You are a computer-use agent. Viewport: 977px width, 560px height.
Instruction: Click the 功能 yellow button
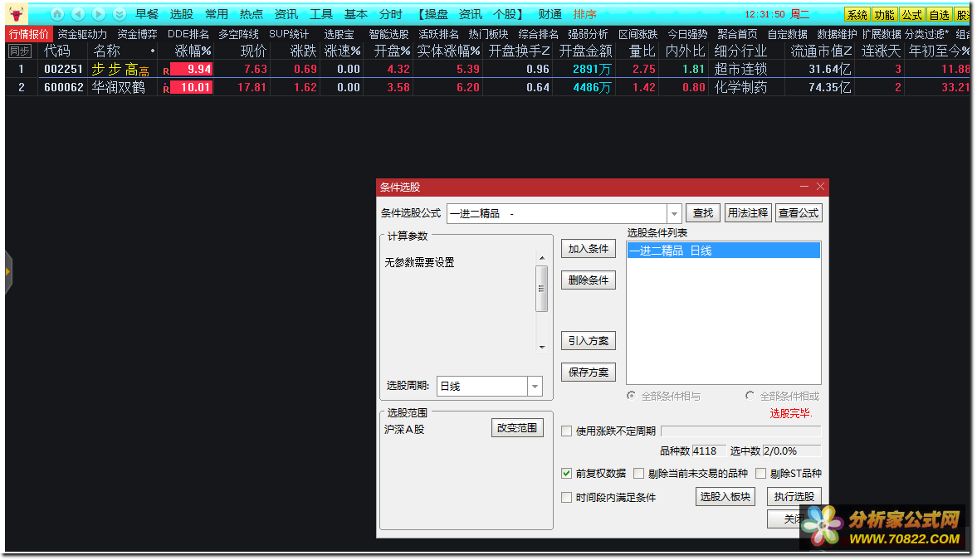[x=884, y=15]
